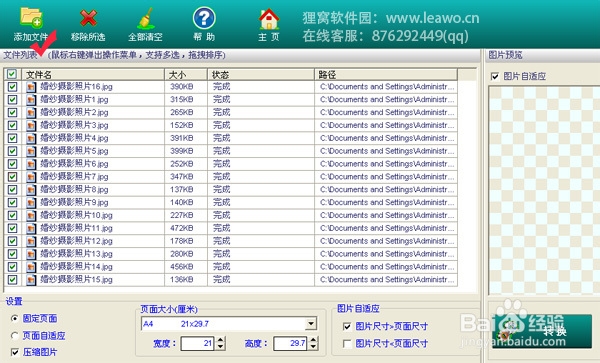Select the 固定页面 radio button
This screenshot has width=600, height=363.
15,318
